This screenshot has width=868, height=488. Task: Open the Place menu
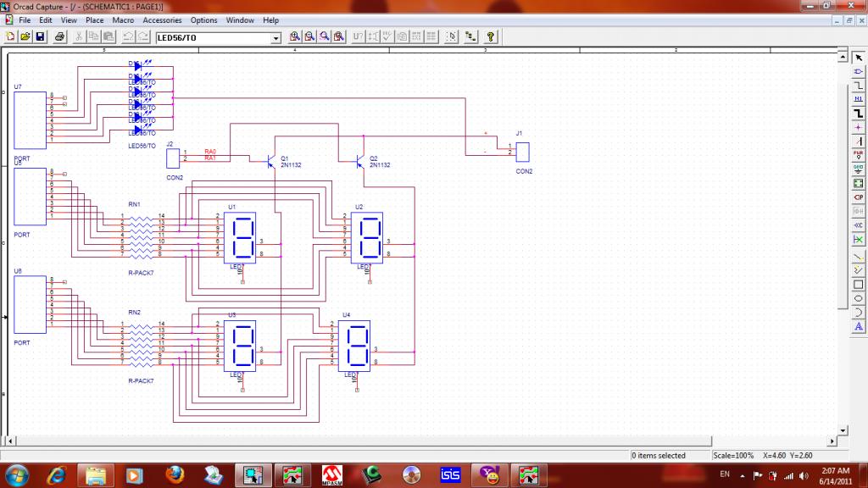95,19
